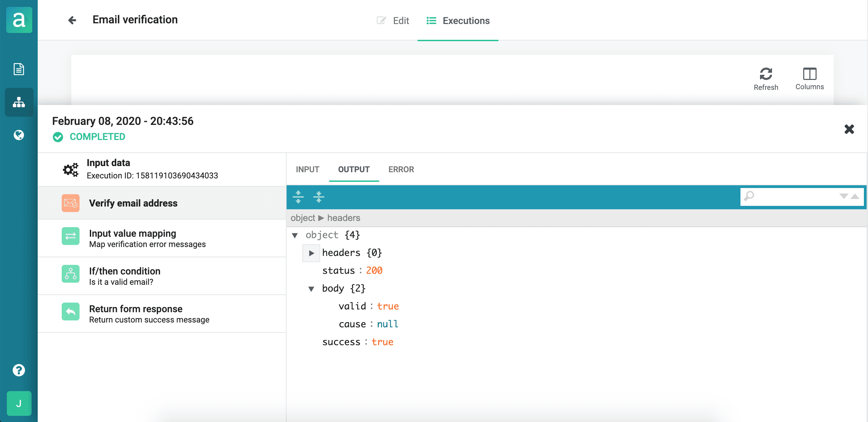Viewport: 868px width, 422px height.
Task: Select the Input data step
Action: point(162,169)
